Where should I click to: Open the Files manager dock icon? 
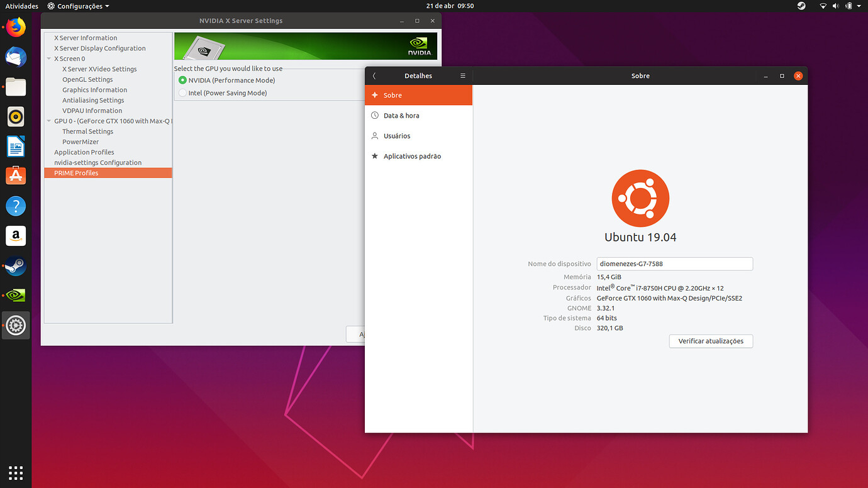pos(16,87)
